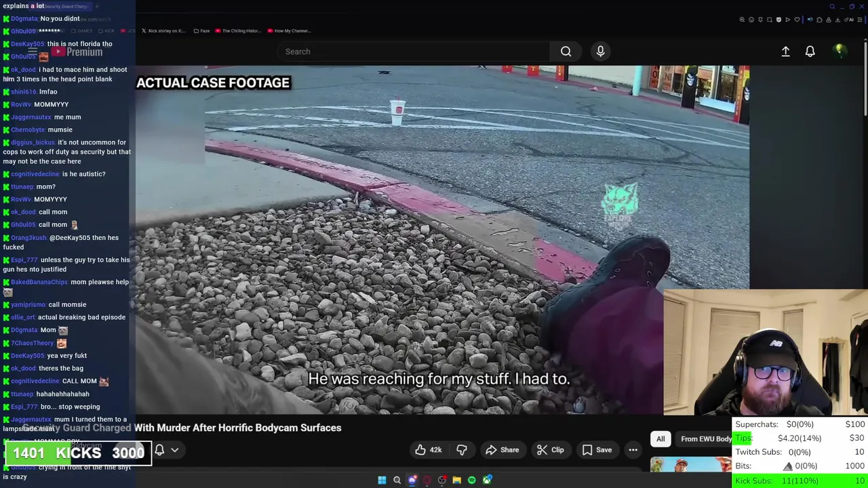Image resolution: width=868 pixels, height=488 pixels.
Task: Open the Opera AI assistant icon
Action: click(x=850, y=20)
